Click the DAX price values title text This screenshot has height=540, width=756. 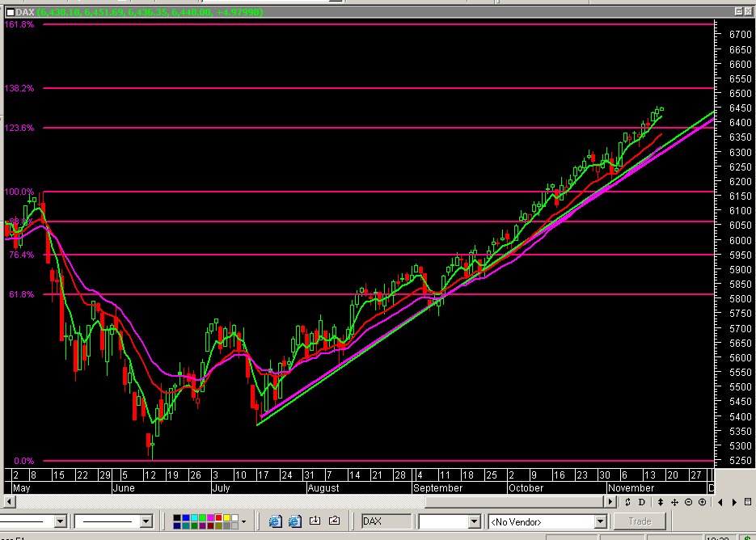click(150, 12)
